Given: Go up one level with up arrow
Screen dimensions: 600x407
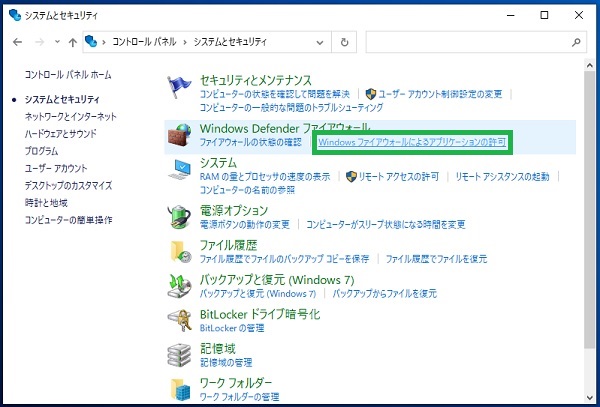Looking at the screenshot, I should 72,42.
